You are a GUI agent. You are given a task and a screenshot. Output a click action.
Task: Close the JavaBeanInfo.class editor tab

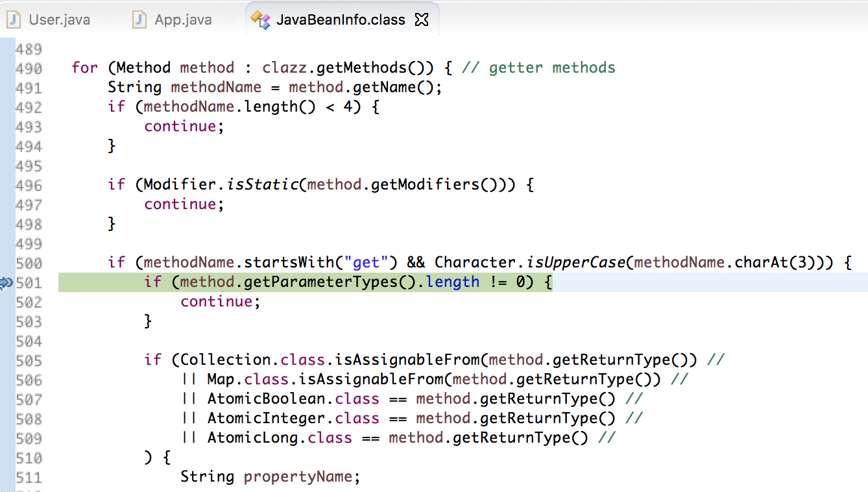point(422,19)
